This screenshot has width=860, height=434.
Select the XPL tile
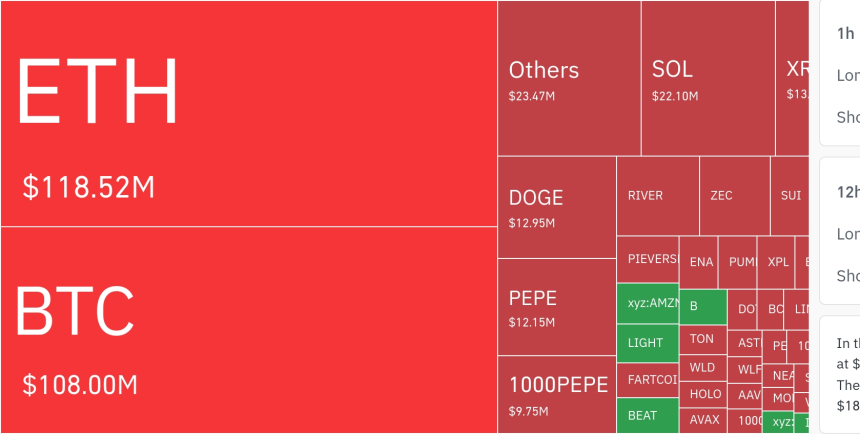[x=777, y=262]
